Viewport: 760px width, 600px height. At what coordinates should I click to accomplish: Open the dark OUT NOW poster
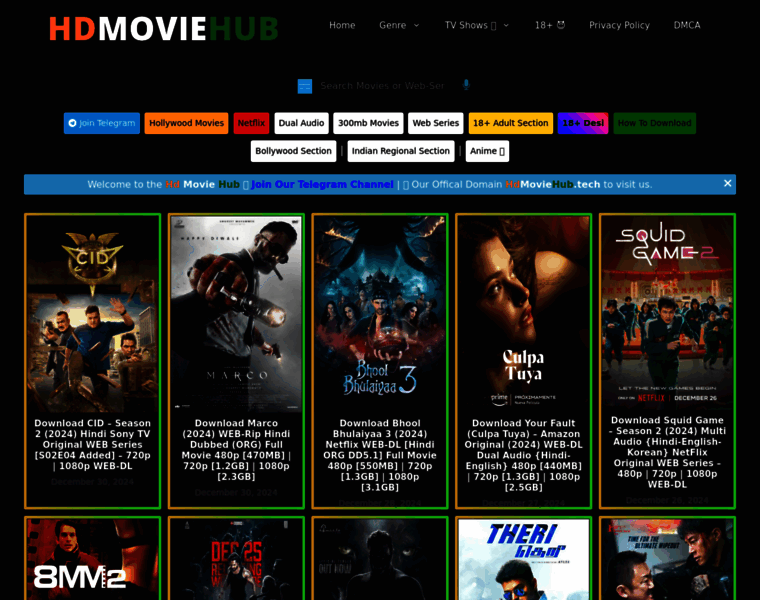click(x=380, y=559)
